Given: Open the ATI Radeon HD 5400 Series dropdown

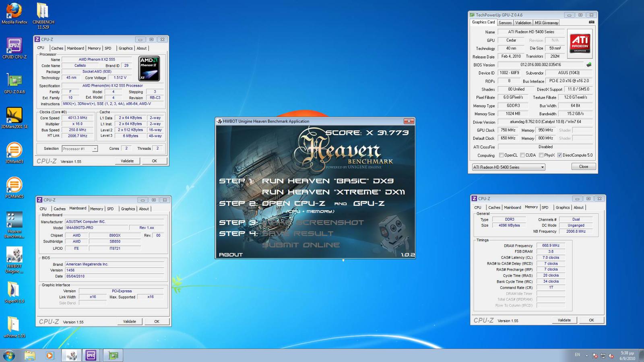Looking at the screenshot, I should click(x=508, y=167).
